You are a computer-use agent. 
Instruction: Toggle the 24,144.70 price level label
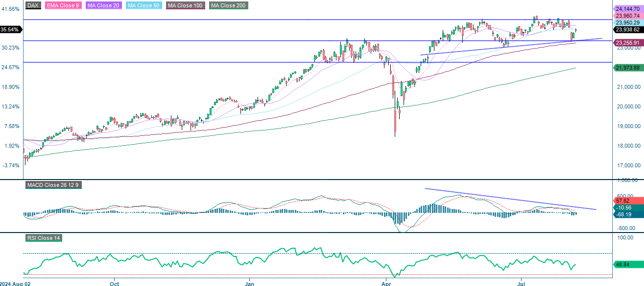coord(626,8)
